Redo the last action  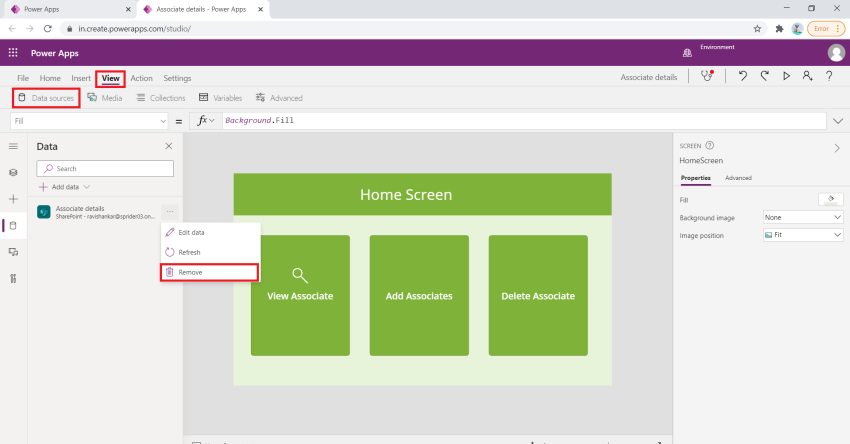pos(764,76)
